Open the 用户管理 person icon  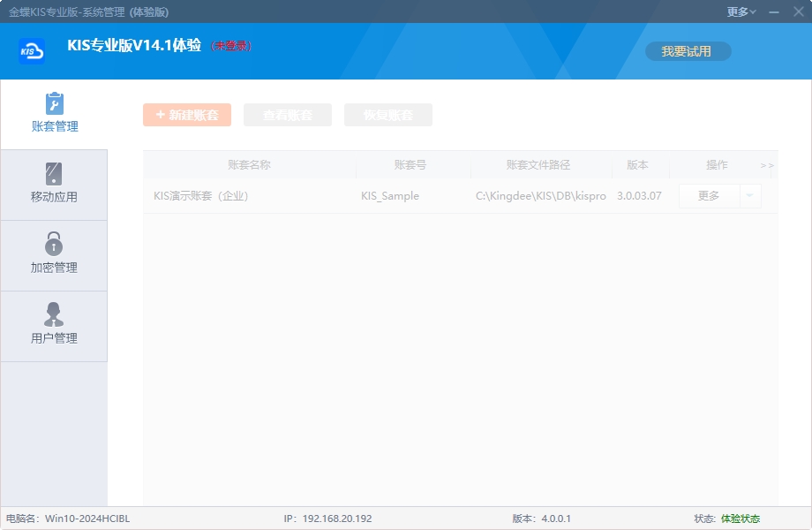[54, 314]
